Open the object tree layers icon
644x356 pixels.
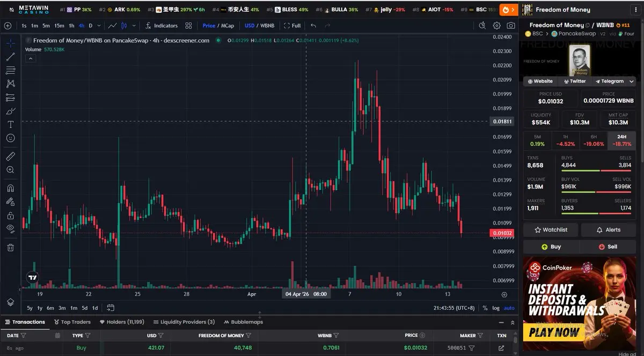tap(10, 302)
